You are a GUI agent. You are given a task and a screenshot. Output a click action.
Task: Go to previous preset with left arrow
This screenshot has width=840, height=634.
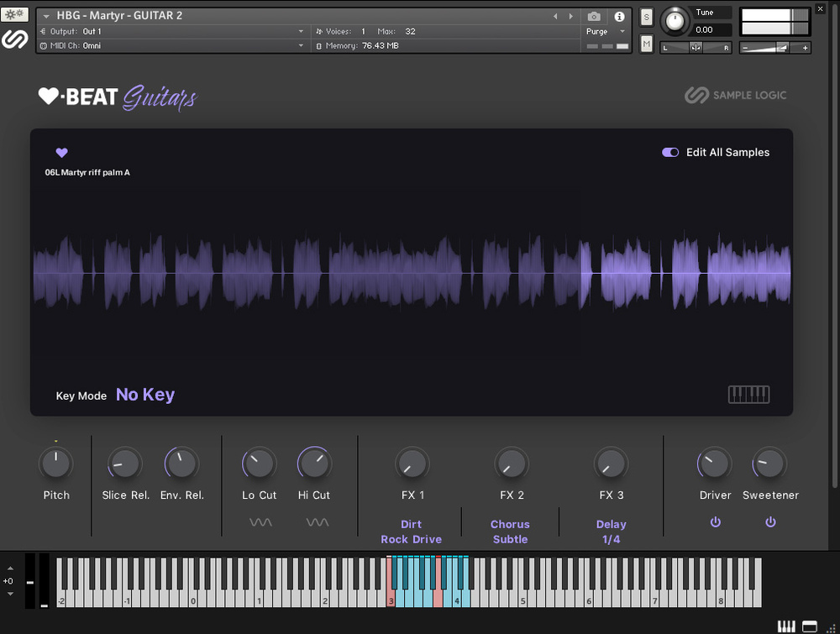(555, 16)
